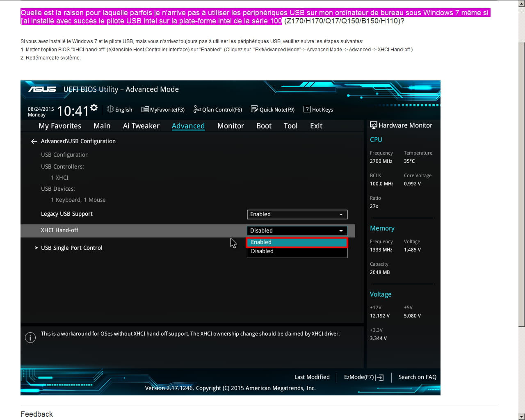Click the MyFavorite(F3) list icon
The image size is (525, 420).
pyautogui.click(x=145, y=109)
